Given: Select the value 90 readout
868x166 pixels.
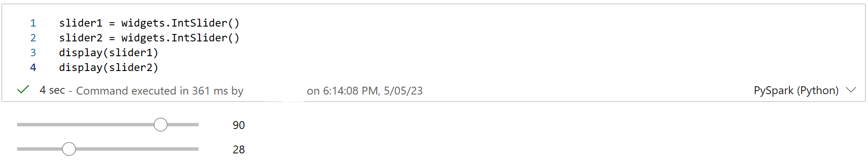Looking at the screenshot, I should [x=239, y=125].
